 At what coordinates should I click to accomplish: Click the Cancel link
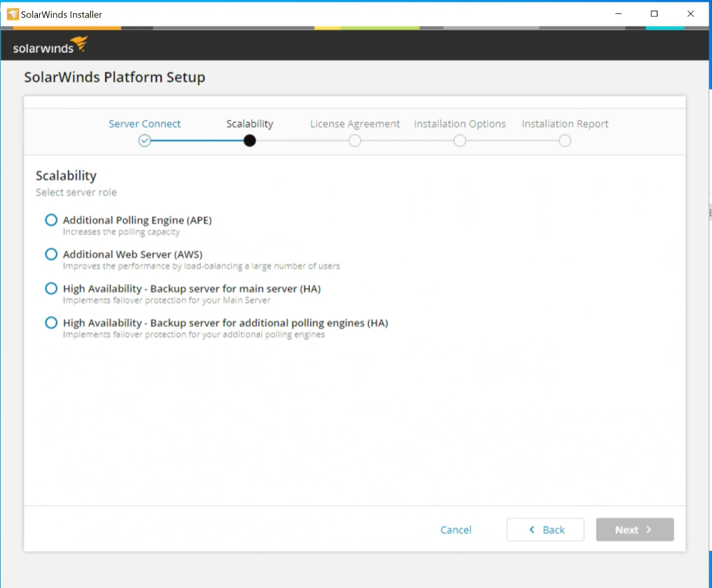(x=456, y=530)
